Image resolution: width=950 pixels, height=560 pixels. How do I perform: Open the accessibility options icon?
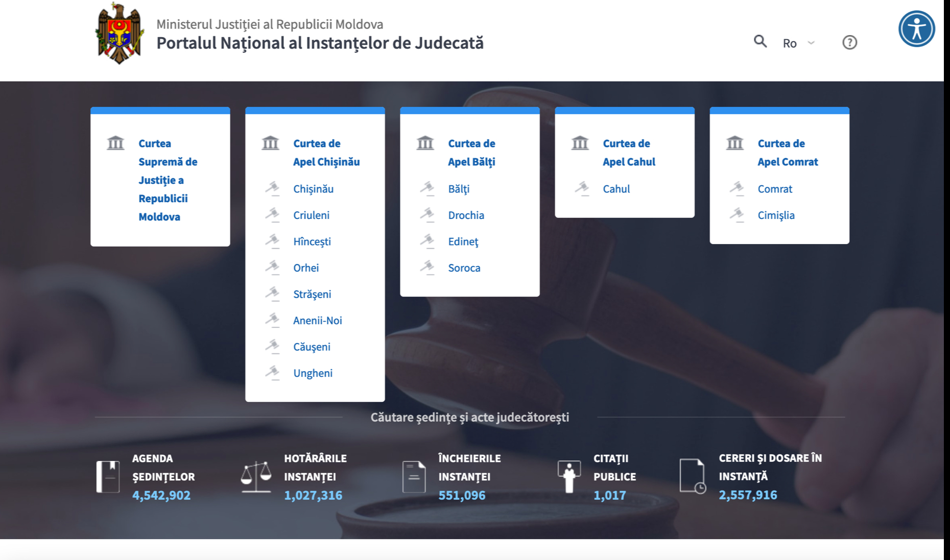[916, 29]
